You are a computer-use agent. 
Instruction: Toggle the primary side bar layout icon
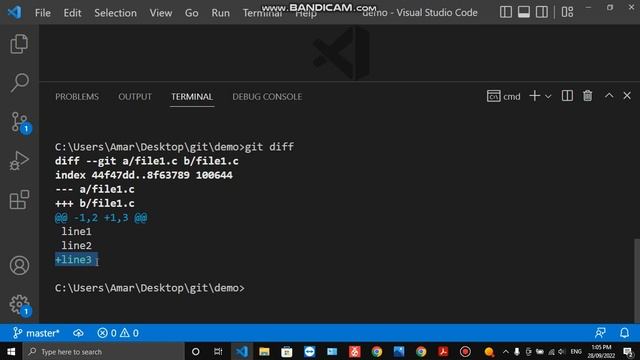(x=505, y=12)
